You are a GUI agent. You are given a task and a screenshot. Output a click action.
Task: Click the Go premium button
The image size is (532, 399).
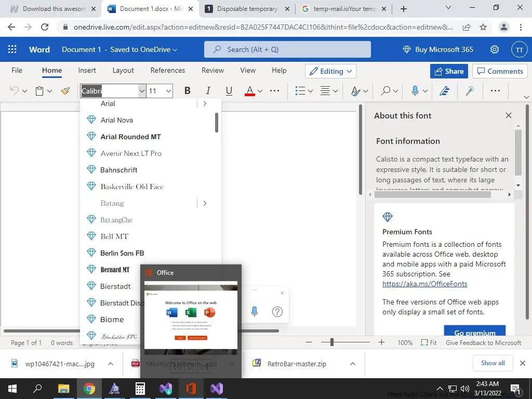(x=475, y=331)
